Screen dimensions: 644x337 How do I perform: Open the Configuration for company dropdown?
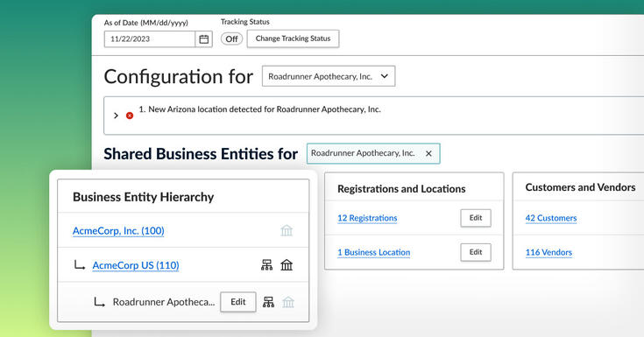pyautogui.click(x=329, y=76)
